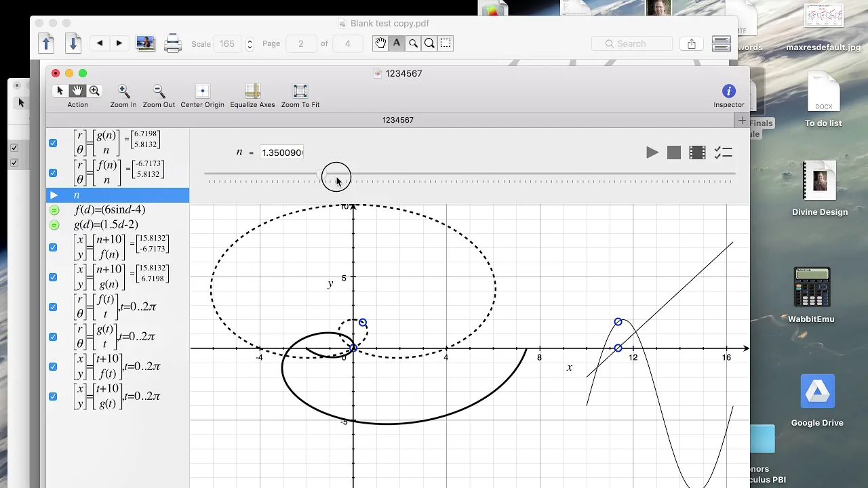Select the magnify tool in PDF toolbar
The height and width of the screenshot is (488, 868).
[x=413, y=43]
